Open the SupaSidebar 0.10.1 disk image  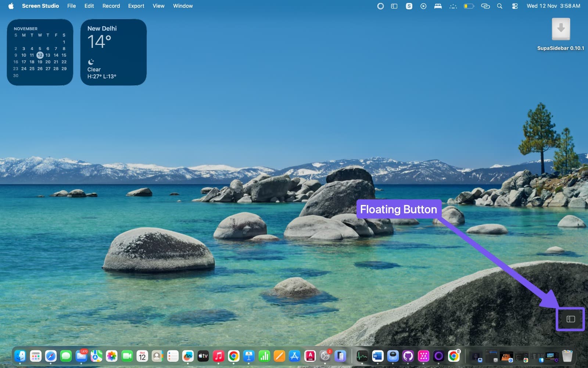coord(561,29)
